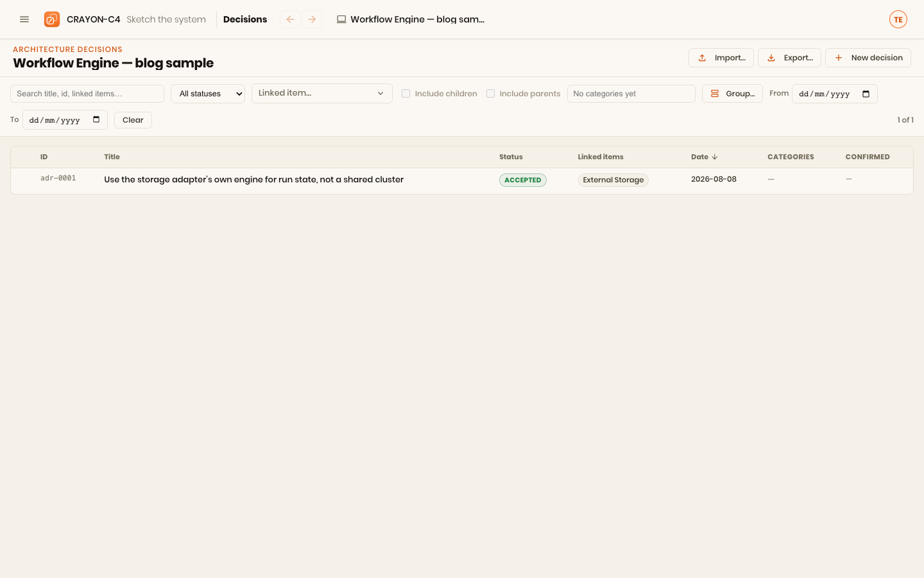Open the From date calendar picker
The width and height of the screenshot is (924, 578).
point(866,94)
